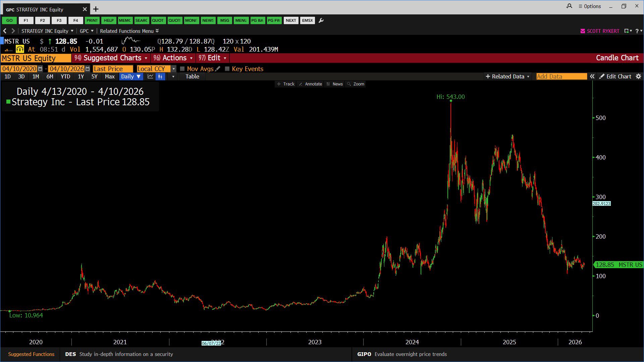
Task: Open chart settings gear icon
Action: coord(638,76)
